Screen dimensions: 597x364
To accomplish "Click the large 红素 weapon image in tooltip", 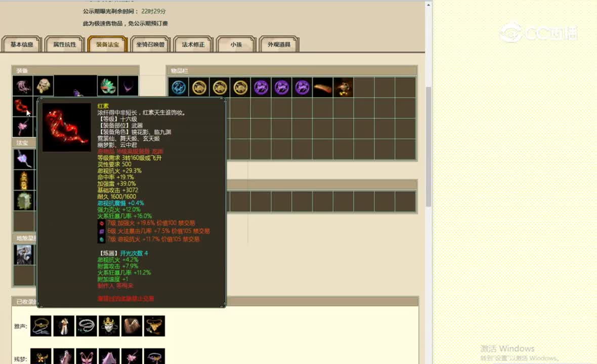I will point(67,127).
